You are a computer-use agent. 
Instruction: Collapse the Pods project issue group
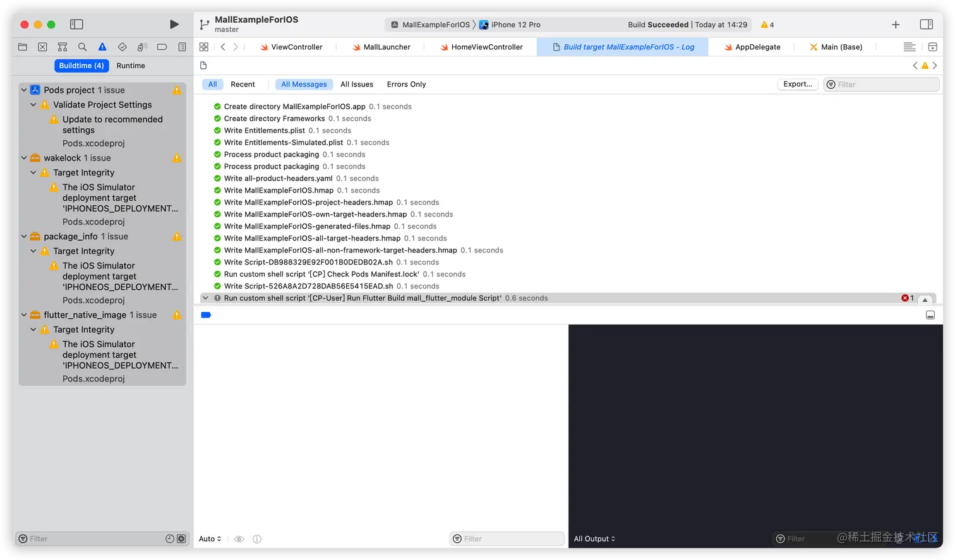(24, 90)
